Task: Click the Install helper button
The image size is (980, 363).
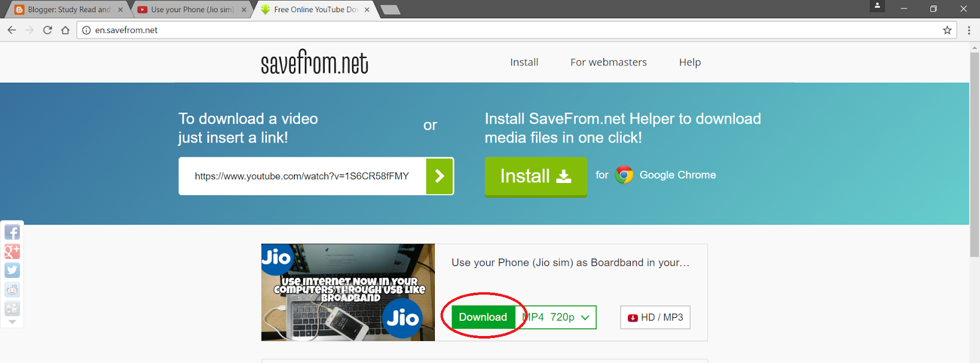Action: (x=535, y=176)
